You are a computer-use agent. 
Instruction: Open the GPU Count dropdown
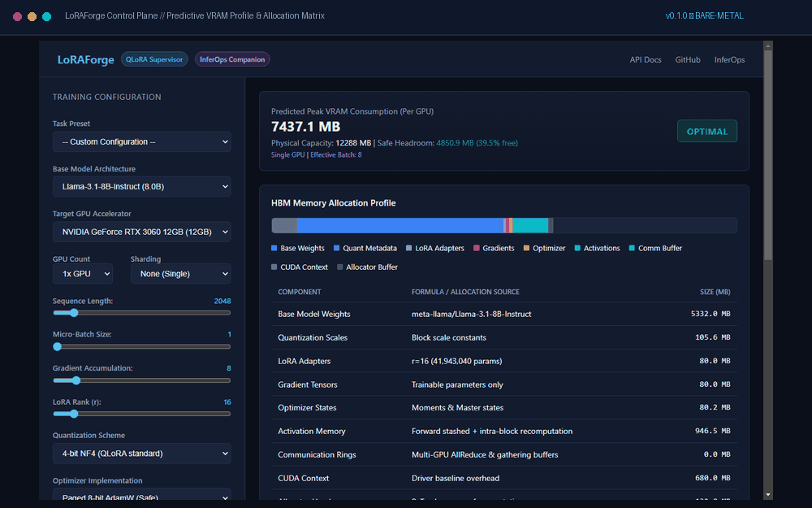pyautogui.click(x=83, y=274)
